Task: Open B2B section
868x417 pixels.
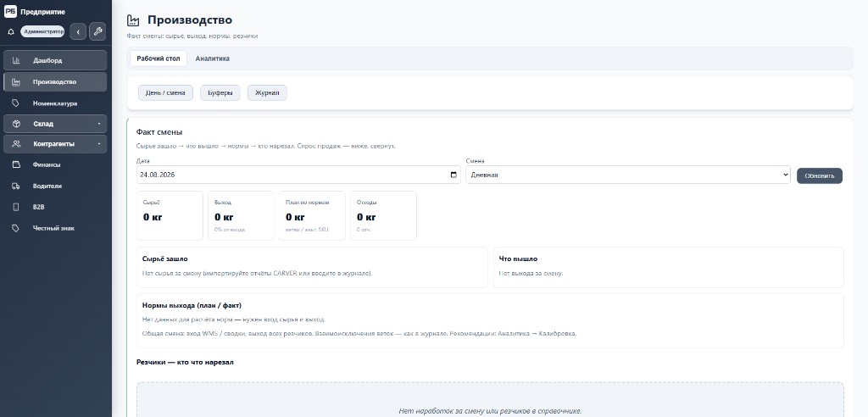Action: coord(55,207)
